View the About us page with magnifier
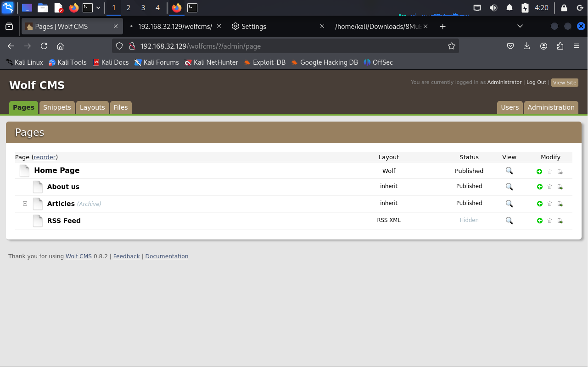Viewport: 588px width, 367px height. (509, 187)
